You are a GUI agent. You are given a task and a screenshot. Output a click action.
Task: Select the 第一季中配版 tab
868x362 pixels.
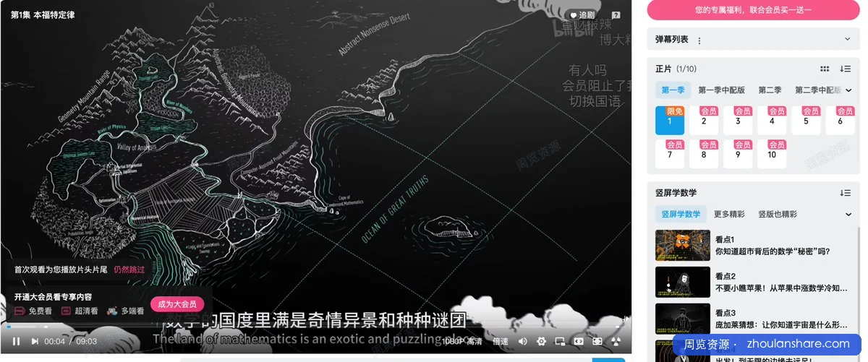tap(721, 90)
